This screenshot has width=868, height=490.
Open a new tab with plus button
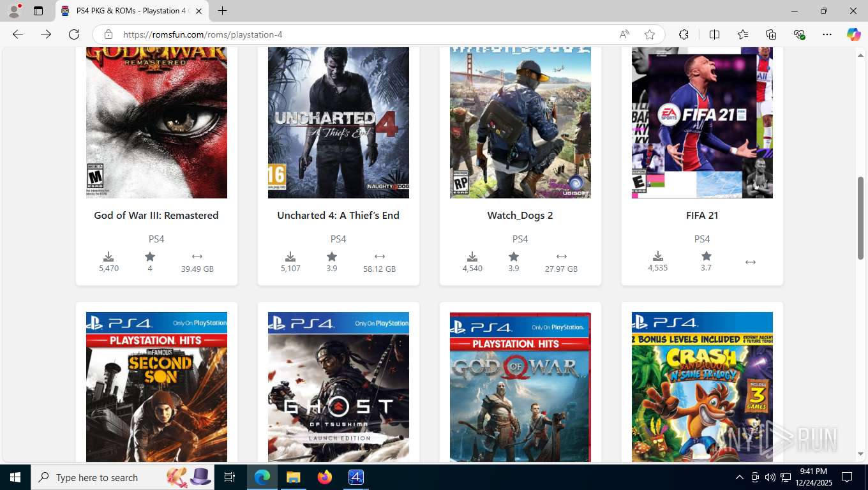click(x=222, y=11)
